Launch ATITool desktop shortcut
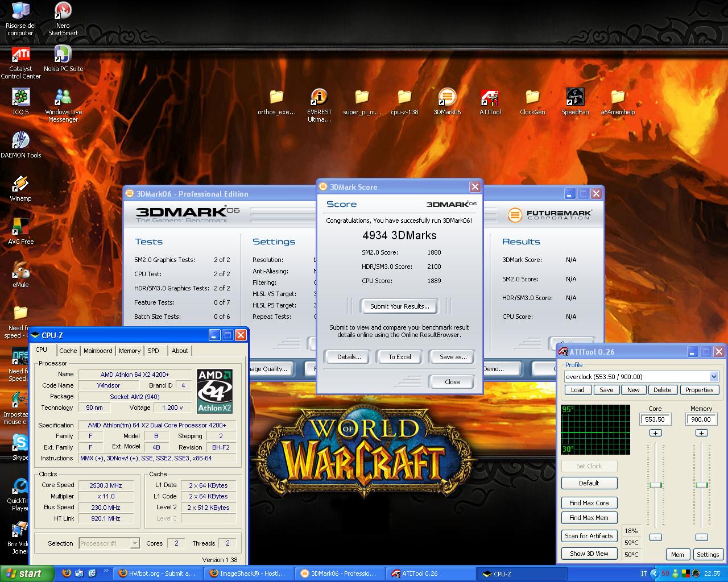Screen dimensions: 728x582 490,102
